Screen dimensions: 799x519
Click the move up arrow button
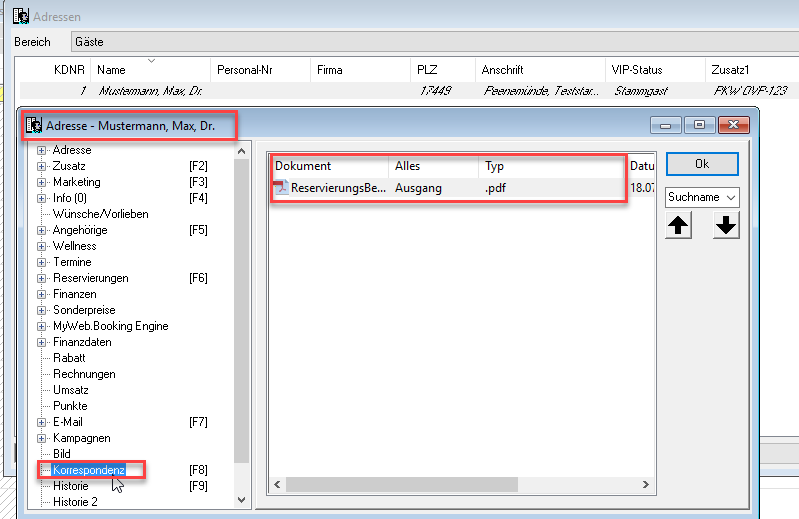click(678, 225)
